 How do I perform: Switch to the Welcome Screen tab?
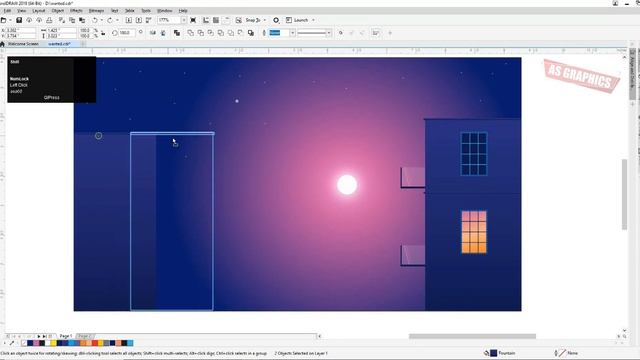(23, 44)
